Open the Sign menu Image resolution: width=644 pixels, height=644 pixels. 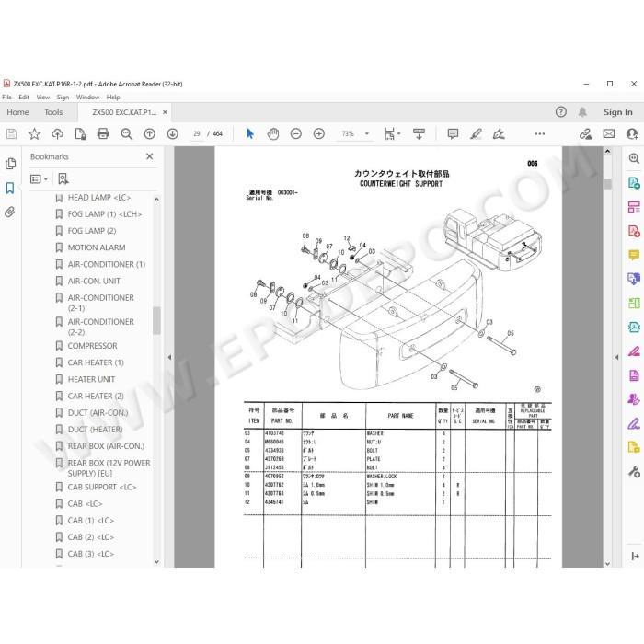(63, 98)
